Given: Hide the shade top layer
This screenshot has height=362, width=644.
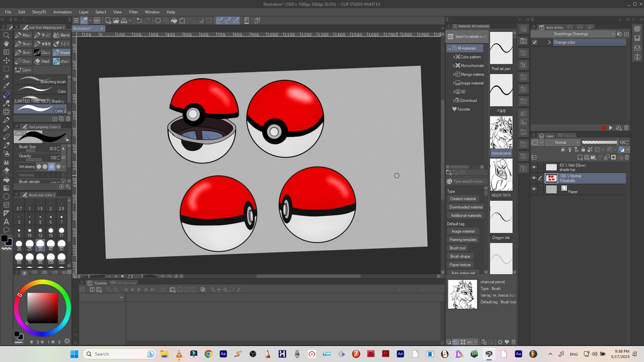Looking at the screenshot, I should [534, 167].
